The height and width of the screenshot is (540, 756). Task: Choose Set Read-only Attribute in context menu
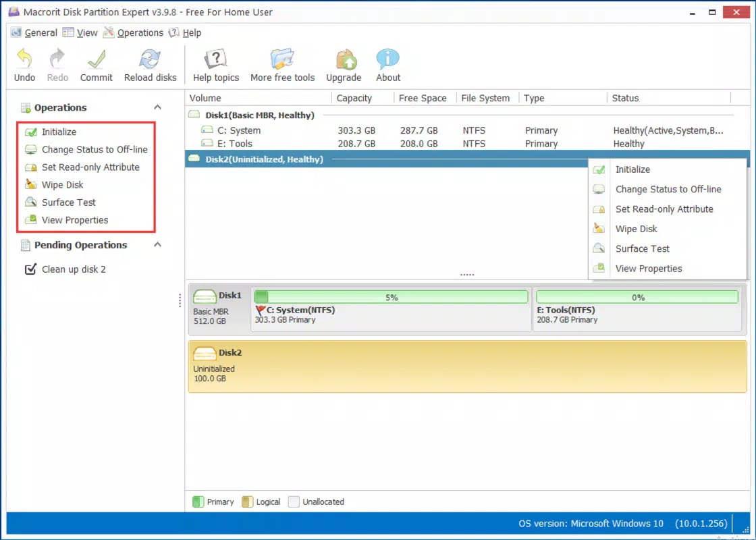pos(668,209)
